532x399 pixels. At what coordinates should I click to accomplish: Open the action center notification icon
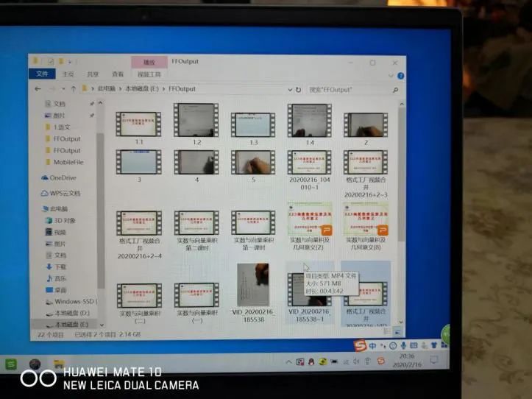pos(433,360)
